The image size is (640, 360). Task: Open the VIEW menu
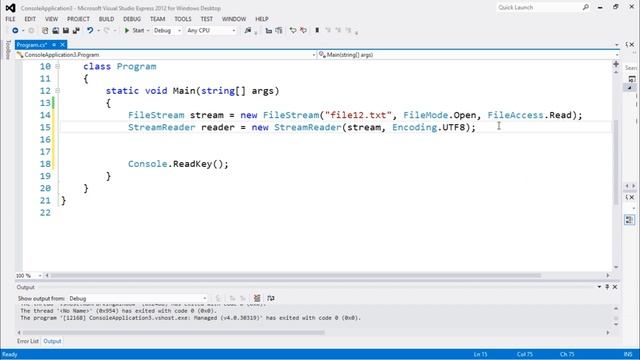tap(51, 19)
